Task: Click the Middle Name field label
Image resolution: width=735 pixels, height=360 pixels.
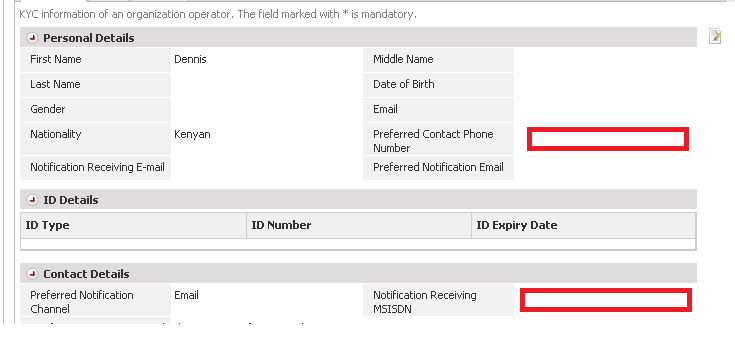Action: click(403, 60)
